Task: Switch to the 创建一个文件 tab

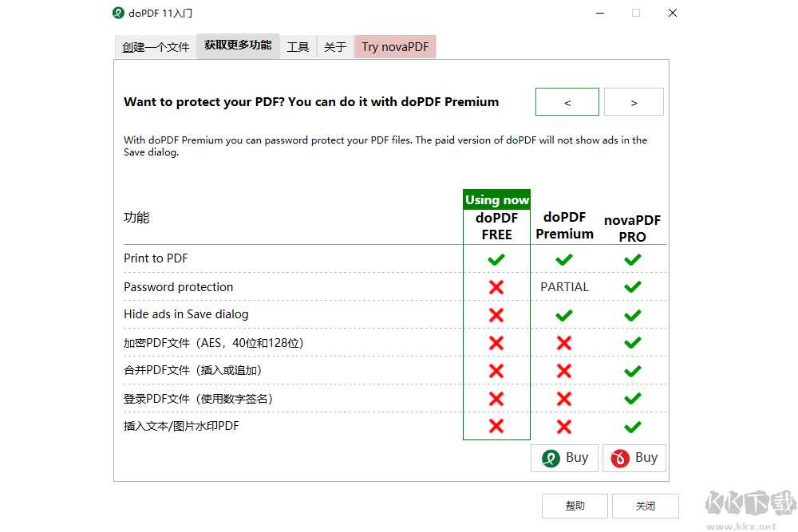Action: [x=155, y=46]
